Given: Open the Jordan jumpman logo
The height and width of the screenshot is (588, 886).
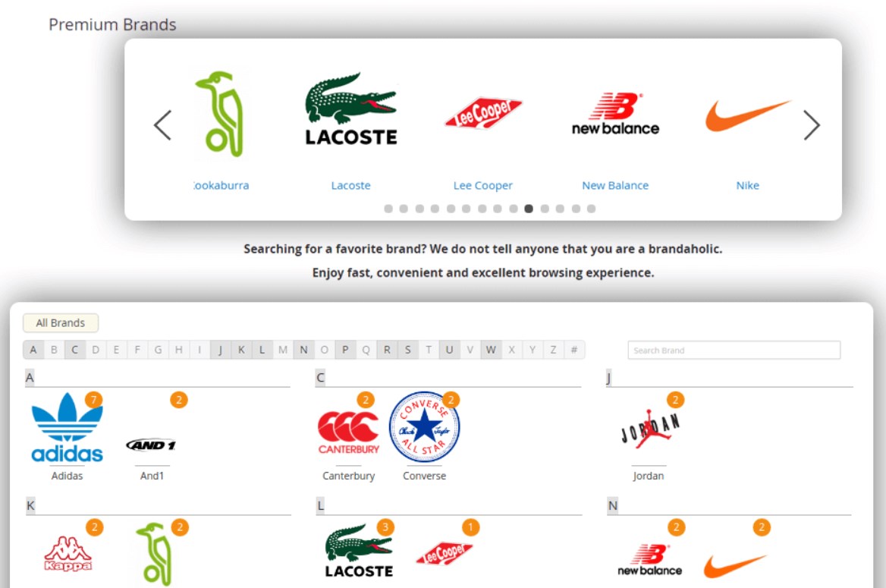Looking at the screenshot, I should pos(650,429).
